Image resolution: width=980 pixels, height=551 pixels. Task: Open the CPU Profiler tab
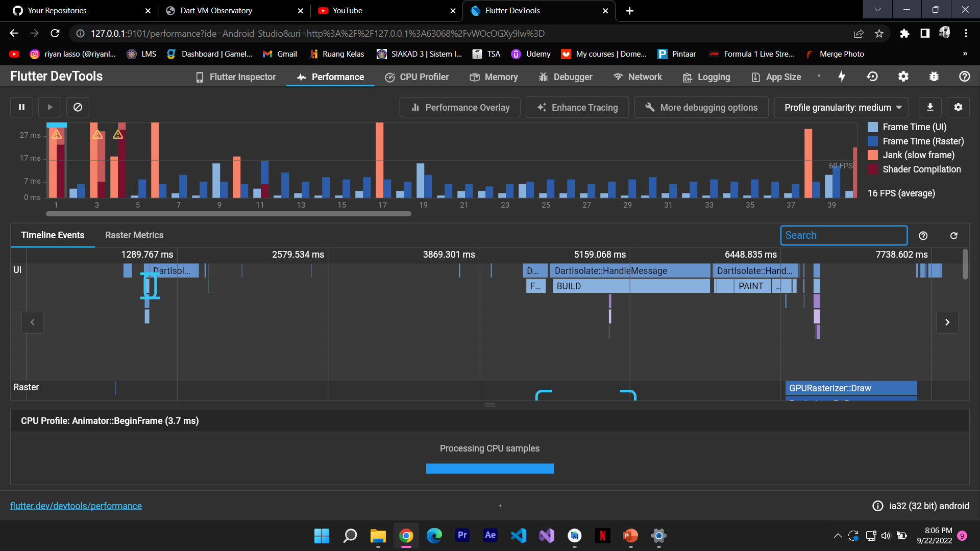(x=417, y=77)
